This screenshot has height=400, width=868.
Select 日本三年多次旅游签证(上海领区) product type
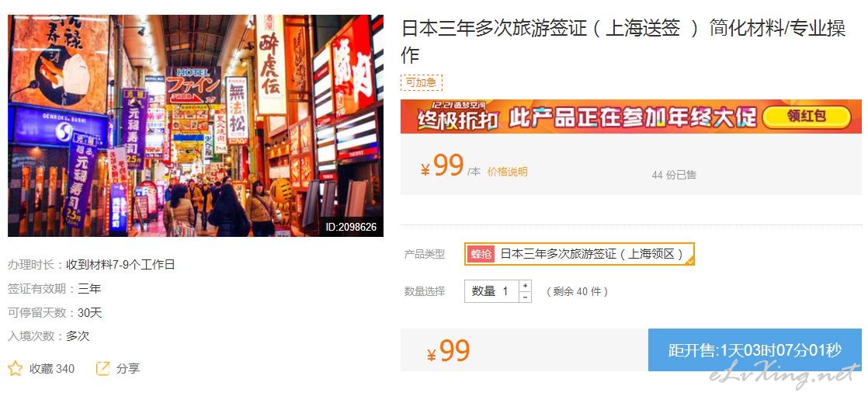(580, 254)
